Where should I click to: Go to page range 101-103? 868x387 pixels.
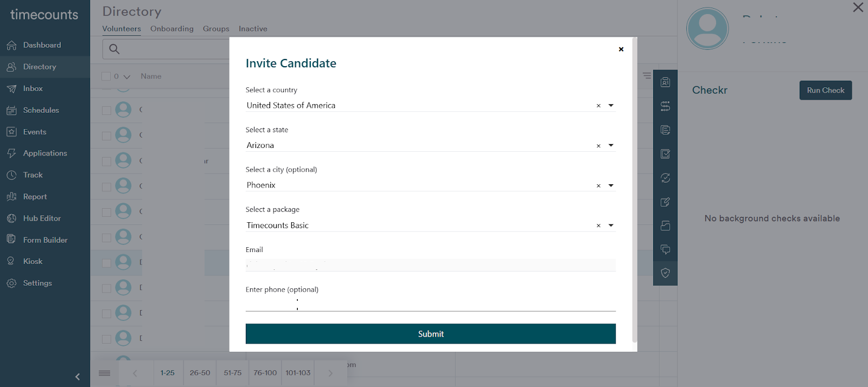pyautogui.click(x=298, y=373)
